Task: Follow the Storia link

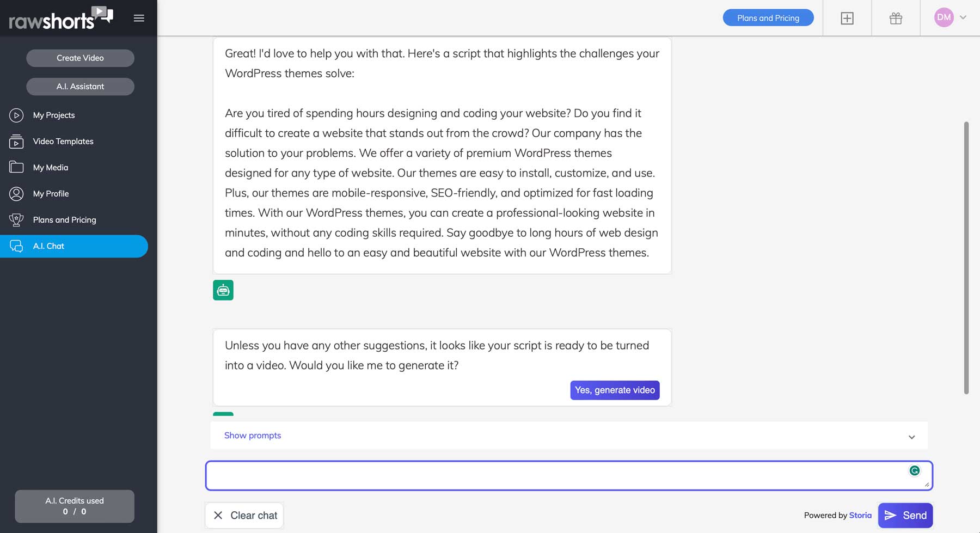Action: tap(860, 515)
